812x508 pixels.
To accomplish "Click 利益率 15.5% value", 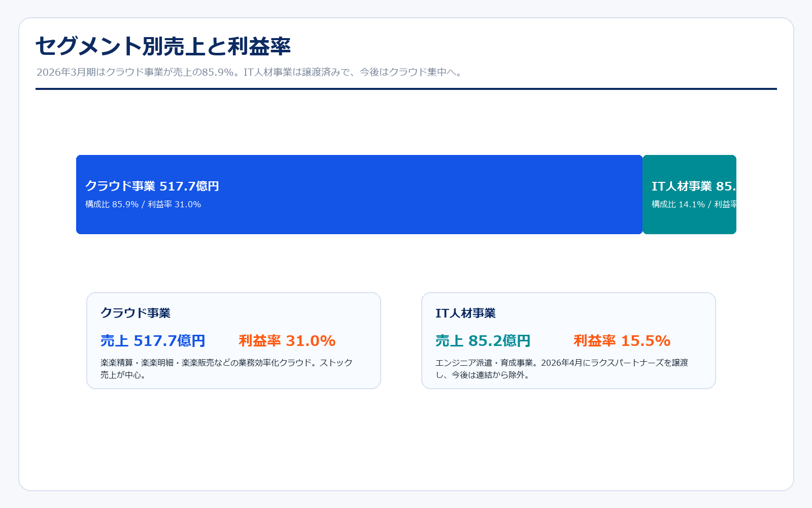I will tap(622, 341).
